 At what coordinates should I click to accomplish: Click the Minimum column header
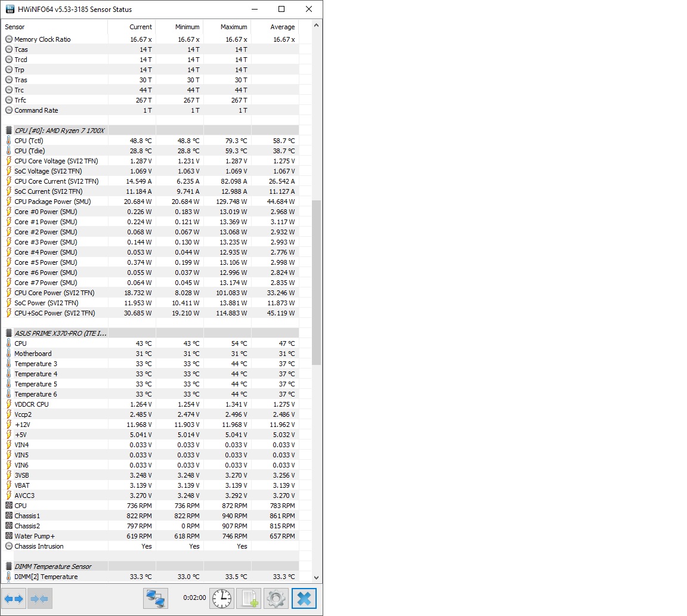(180, 27)
